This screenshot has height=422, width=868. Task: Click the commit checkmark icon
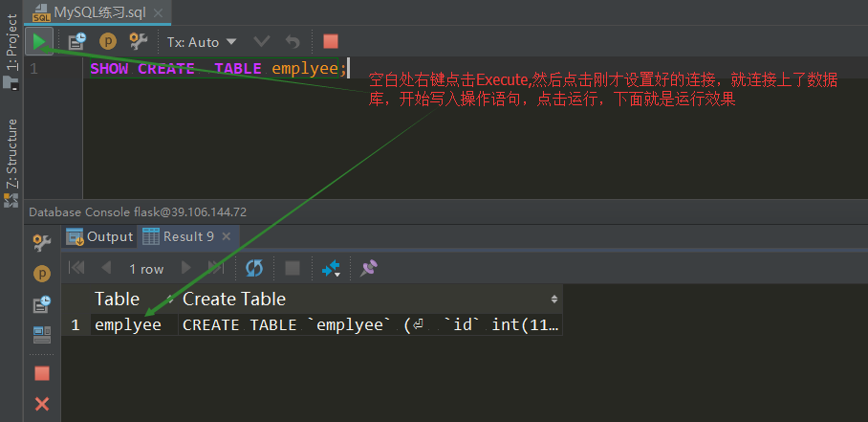click(x=261, y=41)
